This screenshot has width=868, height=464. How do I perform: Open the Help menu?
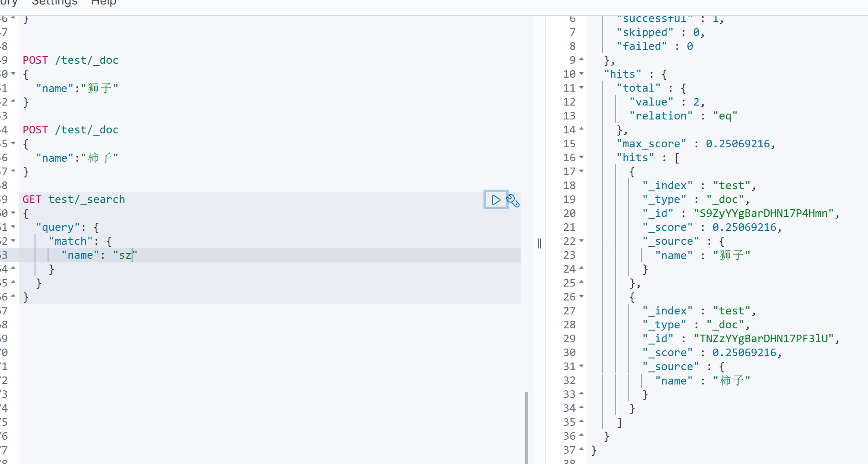point(104,3)
